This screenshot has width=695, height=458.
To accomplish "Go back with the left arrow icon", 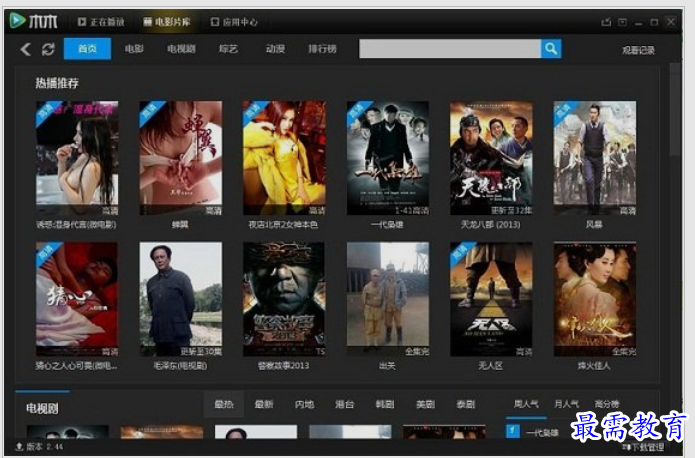I will [26, 49].
